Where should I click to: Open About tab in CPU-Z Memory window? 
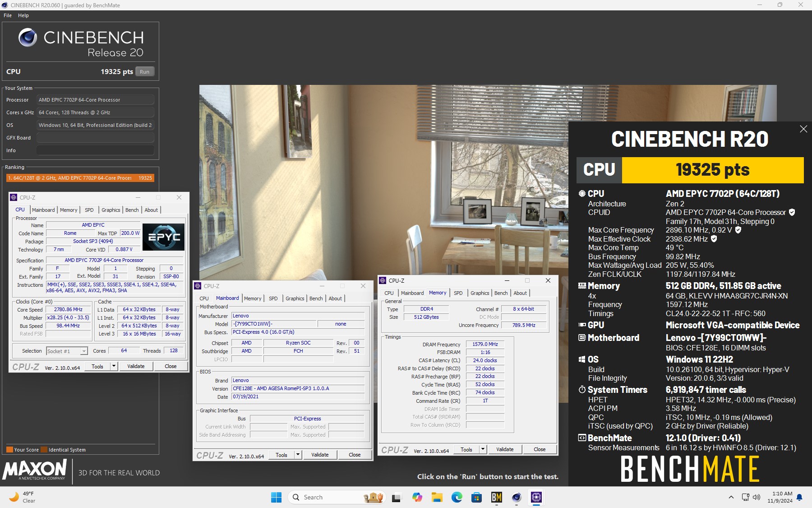[x=520, y=293]
